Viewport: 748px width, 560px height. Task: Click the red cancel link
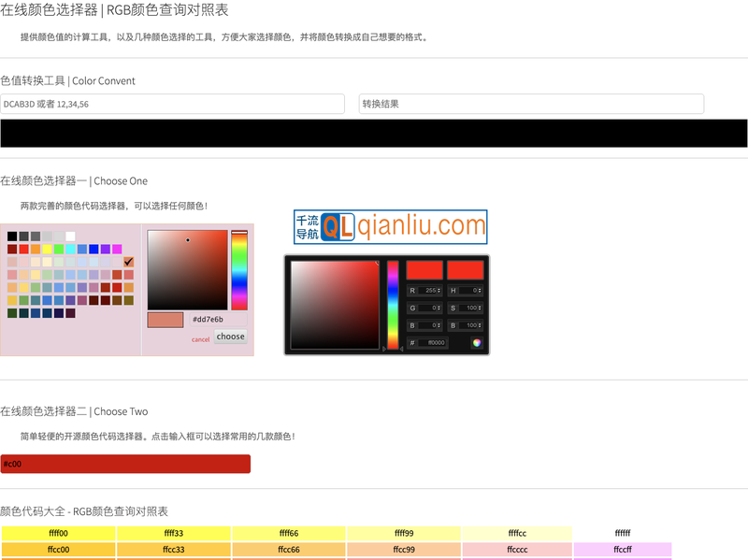point(200,339)
